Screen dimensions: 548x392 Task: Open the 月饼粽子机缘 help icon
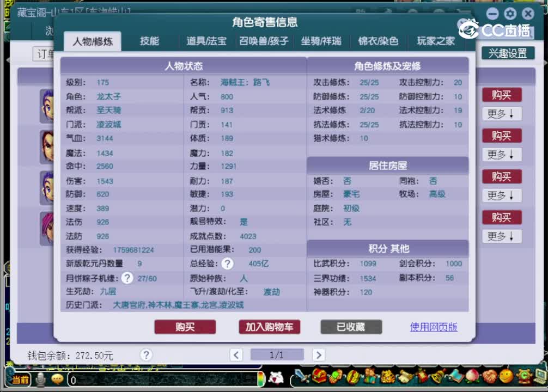[x=127, y=278]
